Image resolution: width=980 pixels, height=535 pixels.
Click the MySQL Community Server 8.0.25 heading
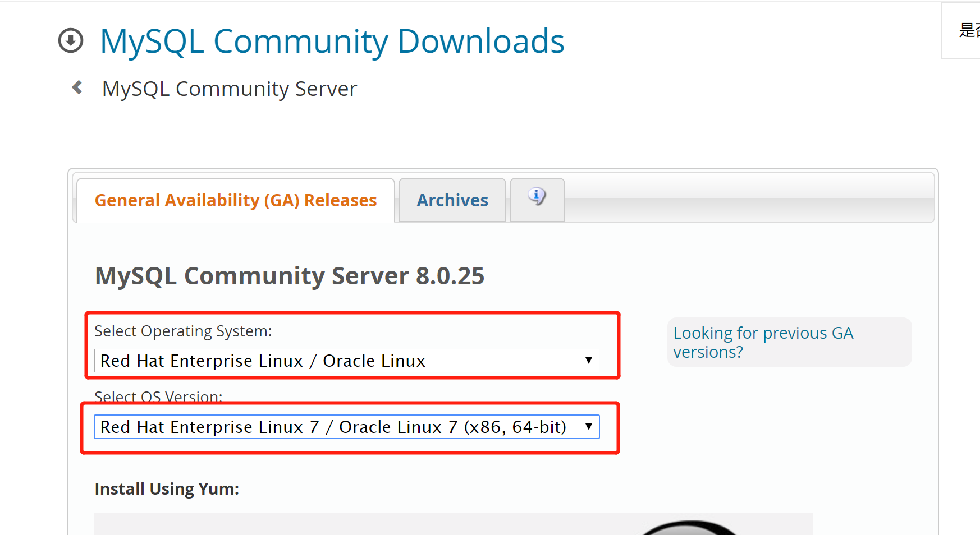point(290,276)
